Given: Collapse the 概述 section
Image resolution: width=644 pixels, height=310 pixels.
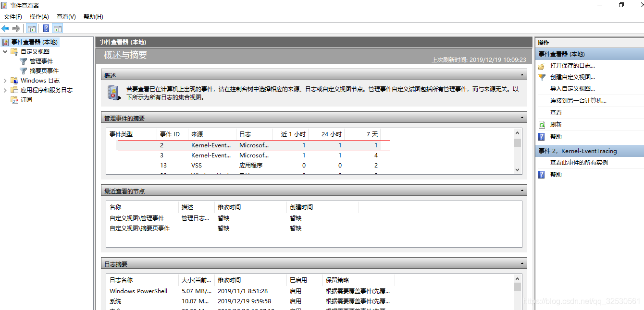Looking at the screenshot, I should pyautogui.click(x=522, y=75).
